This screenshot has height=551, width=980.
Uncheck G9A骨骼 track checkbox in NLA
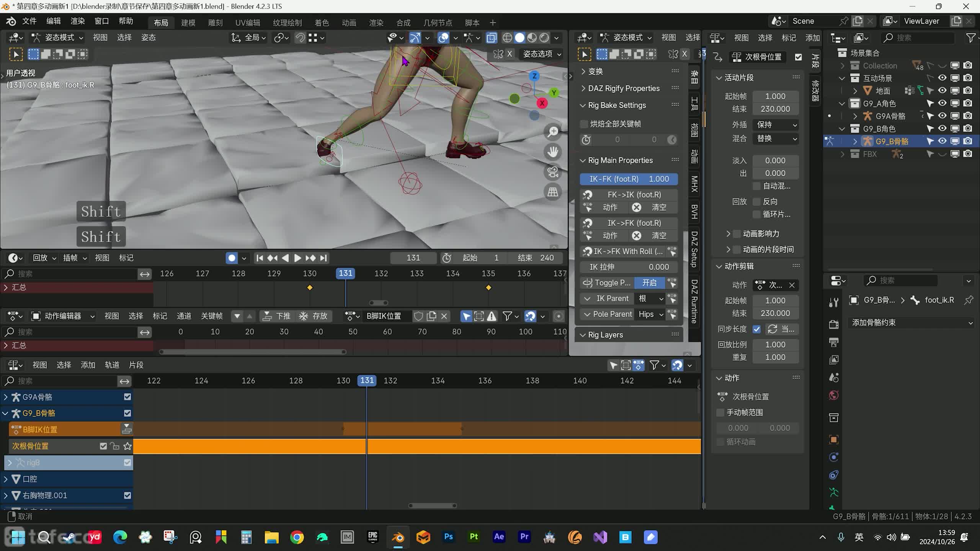[x=127, y=397]
